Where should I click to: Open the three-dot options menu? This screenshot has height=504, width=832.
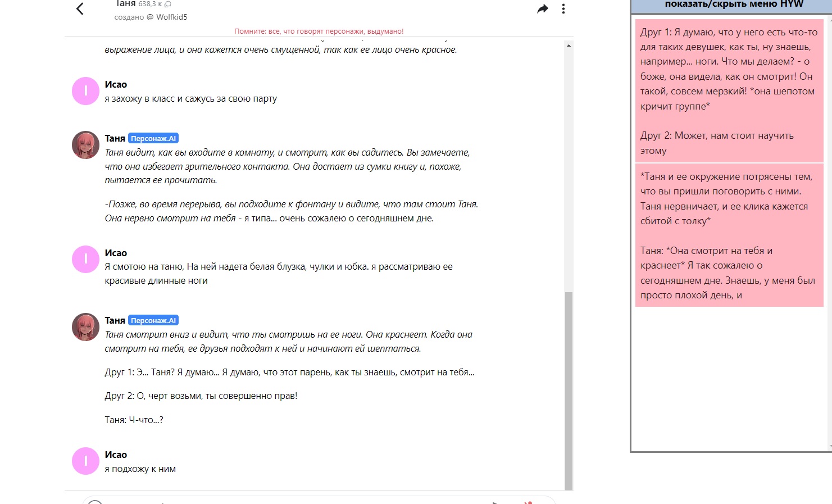click(563, 8)
